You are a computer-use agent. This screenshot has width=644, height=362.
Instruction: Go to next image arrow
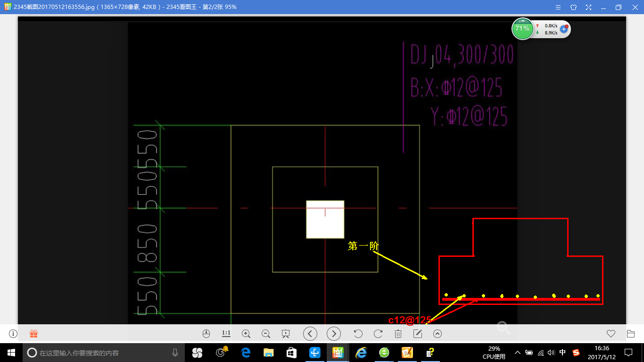(x=334, y=334)
